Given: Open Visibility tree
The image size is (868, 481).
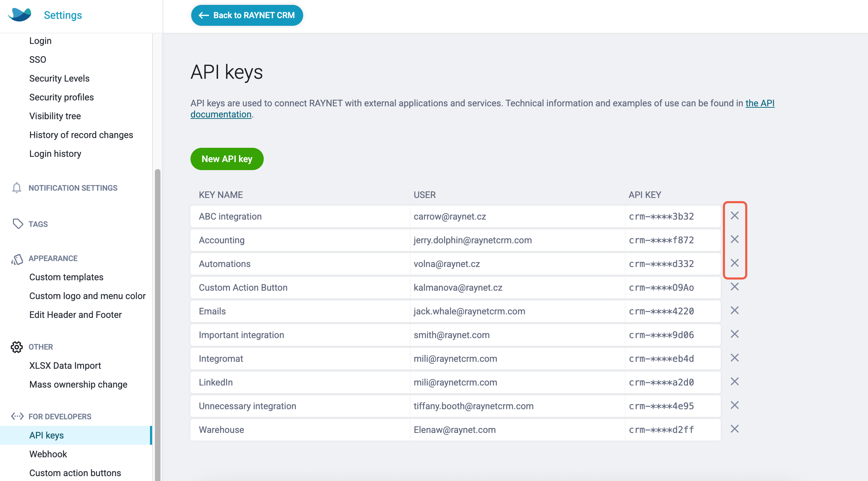Looking at the screenshot, I should [55, 116].
